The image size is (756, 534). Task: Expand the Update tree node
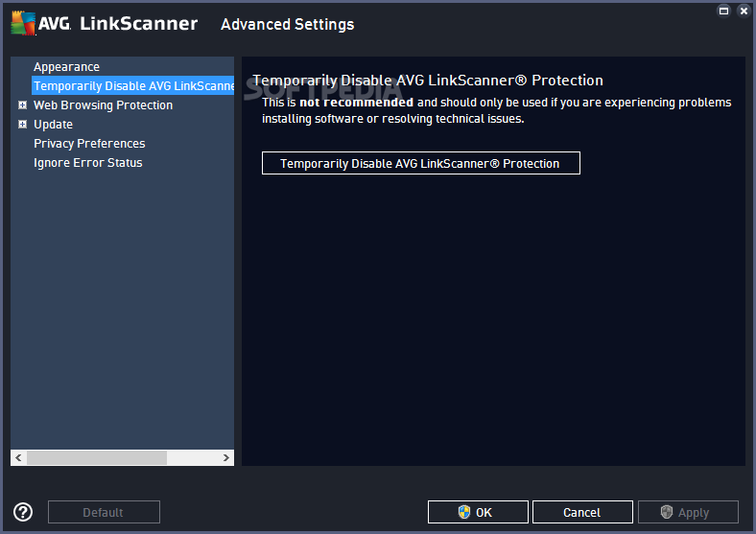tap(22, 125)
